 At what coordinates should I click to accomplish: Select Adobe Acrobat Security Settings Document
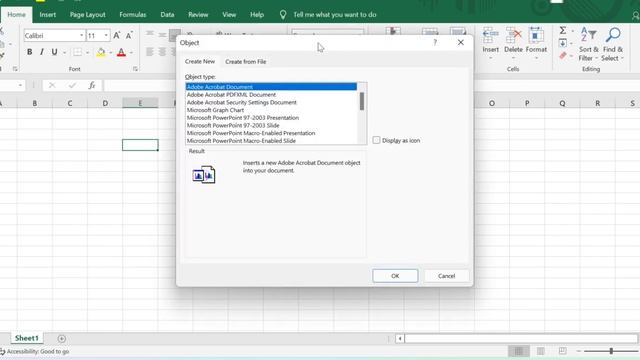271,102
